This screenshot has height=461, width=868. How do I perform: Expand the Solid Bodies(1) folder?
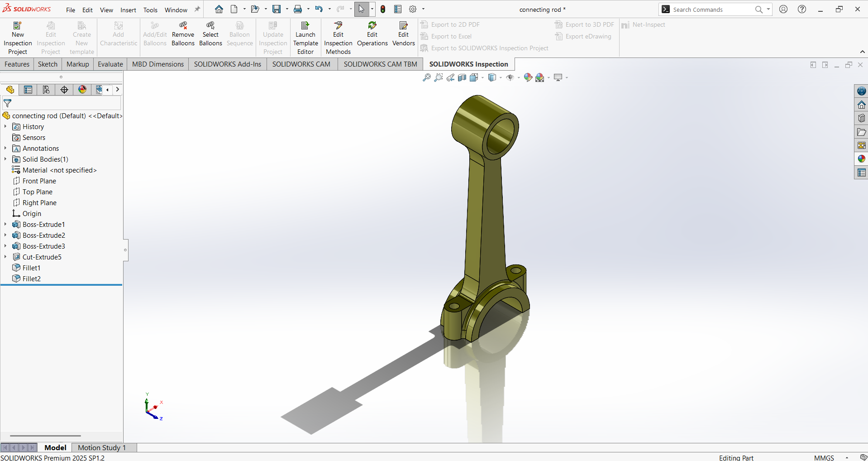[5, 159]
